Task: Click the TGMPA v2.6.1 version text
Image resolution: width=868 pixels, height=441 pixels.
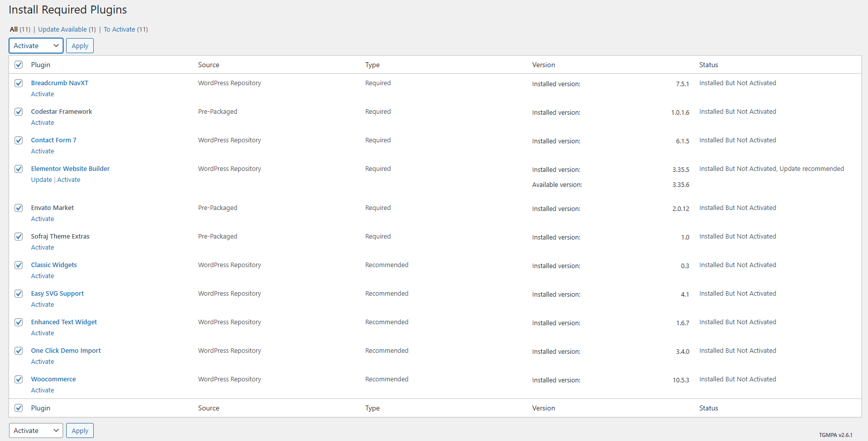Action: click(x=835, y=435)
